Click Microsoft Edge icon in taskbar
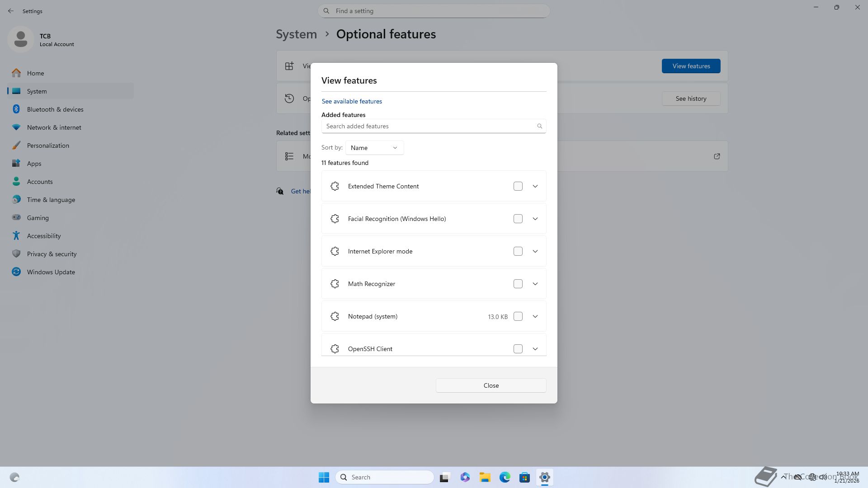The height and width of the screenshot is (488, 868). (505, 477)
